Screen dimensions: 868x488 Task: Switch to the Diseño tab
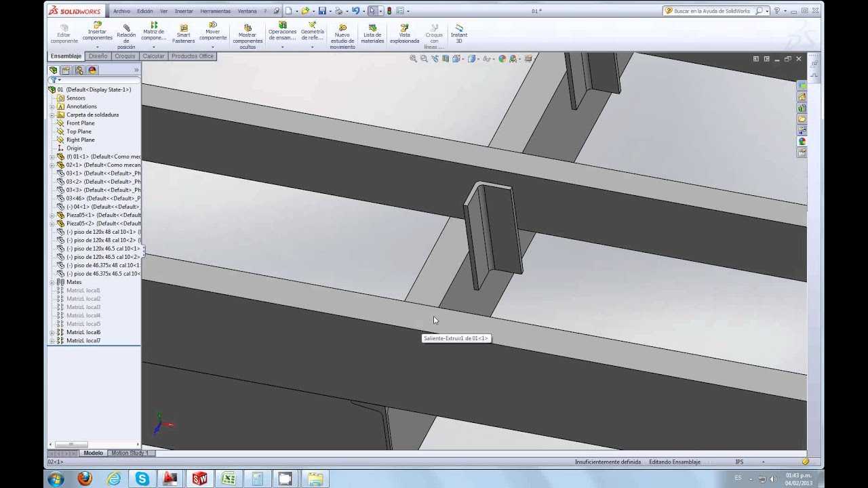click(98, 56)
